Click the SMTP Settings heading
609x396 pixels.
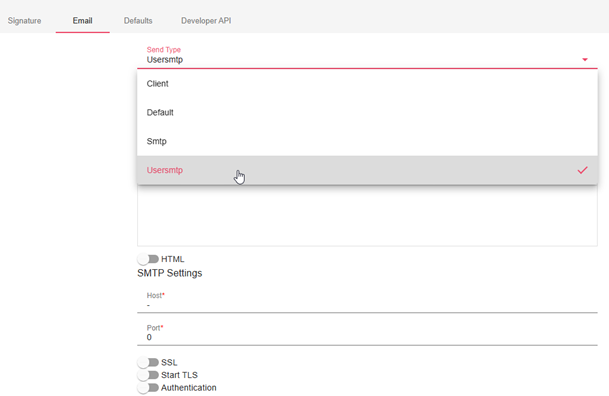[x=169, y=273]
